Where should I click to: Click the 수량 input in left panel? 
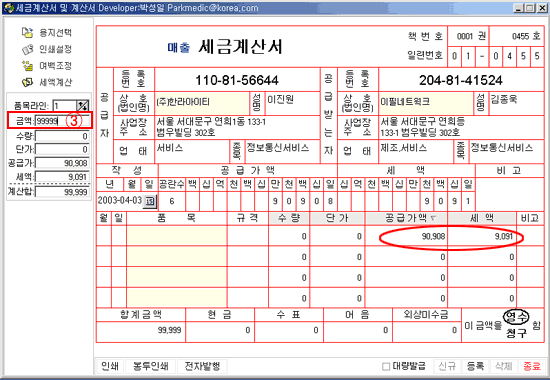coord(62,136)
